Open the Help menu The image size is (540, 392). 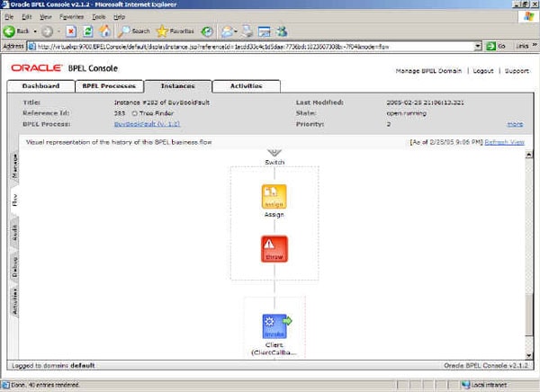click(x=119, y=17)
